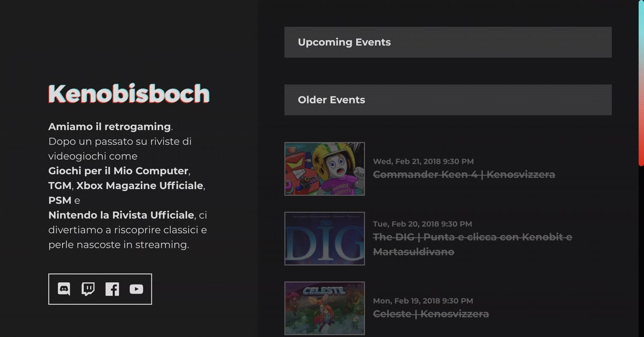This screenshot has width=644, height=337.
Task: Expand the Upcoming Events section
Action: coord(448,42)
